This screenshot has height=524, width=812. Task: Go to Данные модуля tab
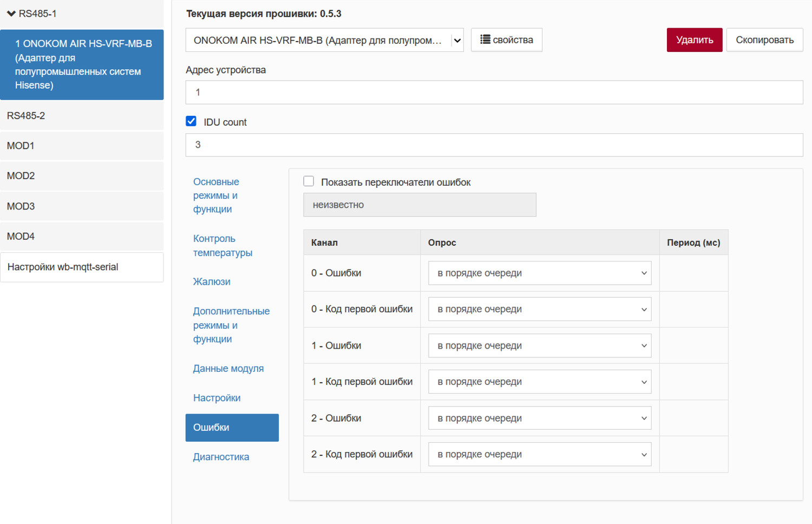(x=228, y=369)
